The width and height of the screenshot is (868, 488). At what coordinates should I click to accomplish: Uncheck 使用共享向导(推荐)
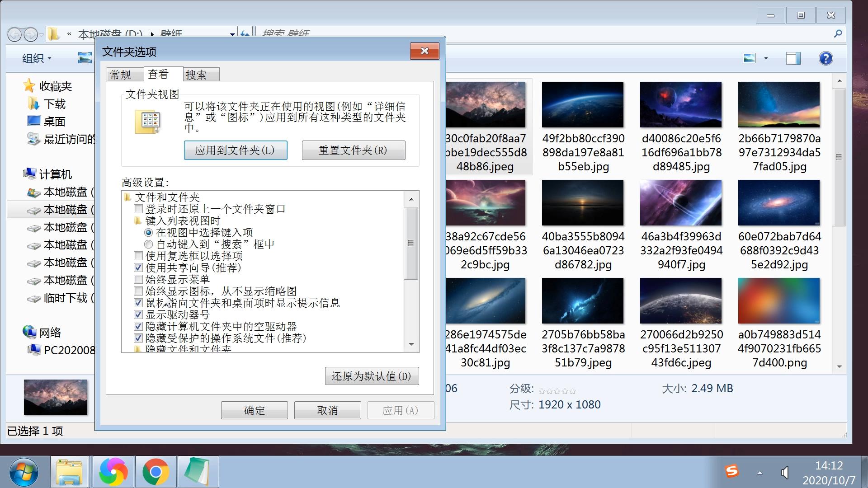pos(138,267)
